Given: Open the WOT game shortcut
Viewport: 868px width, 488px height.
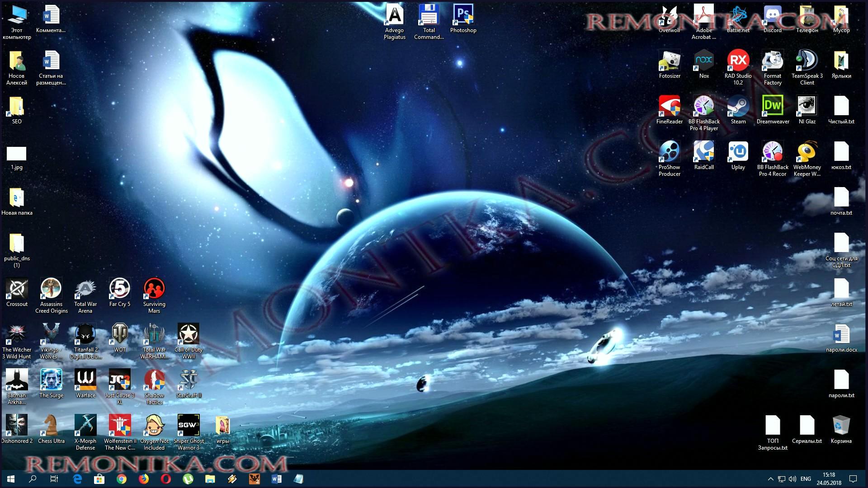Looking at the screenshot, I should 120,338.
